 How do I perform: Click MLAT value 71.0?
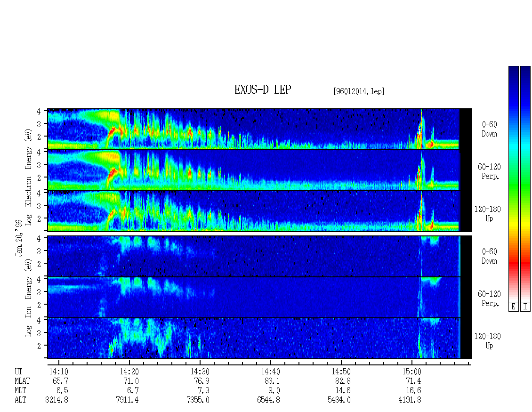(x=131, y=381)
